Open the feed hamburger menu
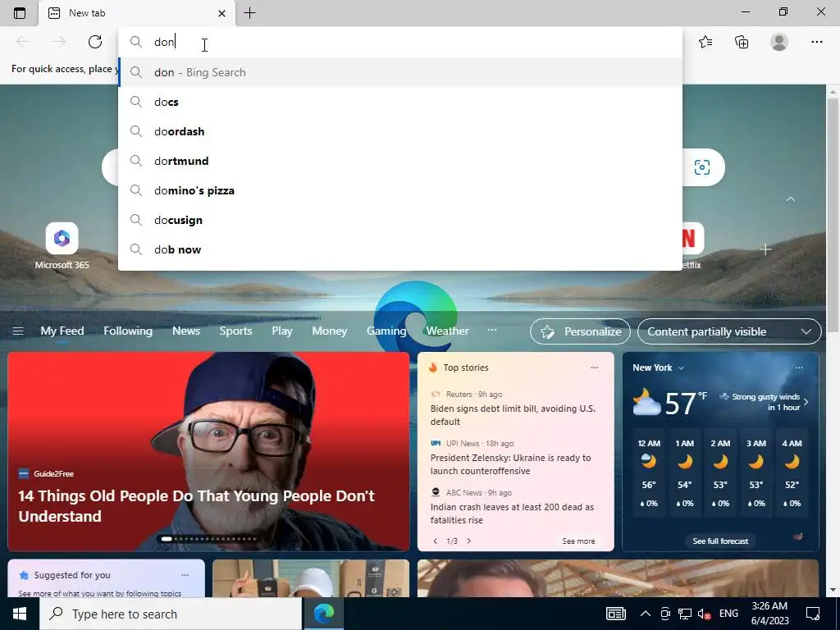 [18, 331]
